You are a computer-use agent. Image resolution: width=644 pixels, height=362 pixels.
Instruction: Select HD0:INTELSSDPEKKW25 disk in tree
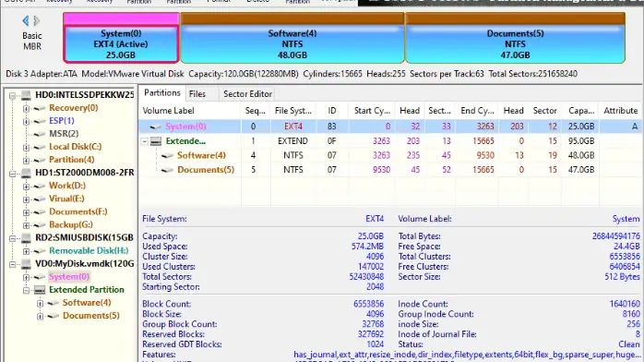coord(85,95)
